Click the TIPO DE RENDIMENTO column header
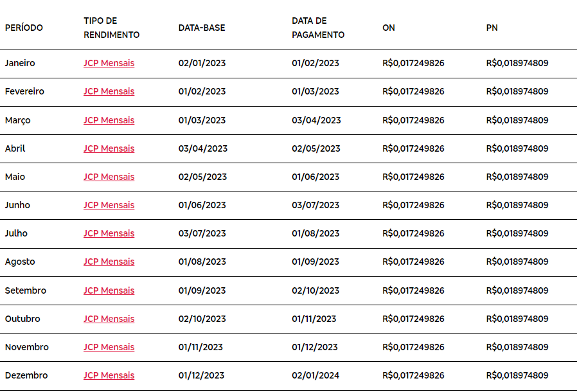Screen dimensions: 577x392 111,28
